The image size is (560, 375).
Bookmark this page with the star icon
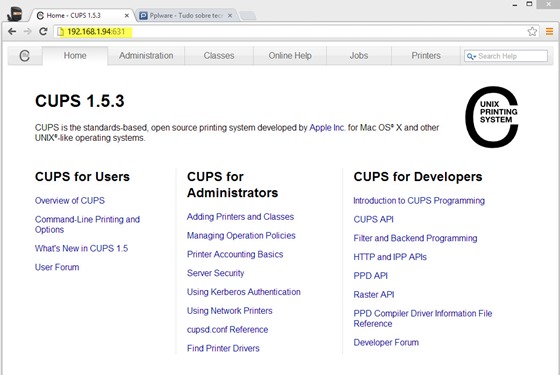click(532, 31)
